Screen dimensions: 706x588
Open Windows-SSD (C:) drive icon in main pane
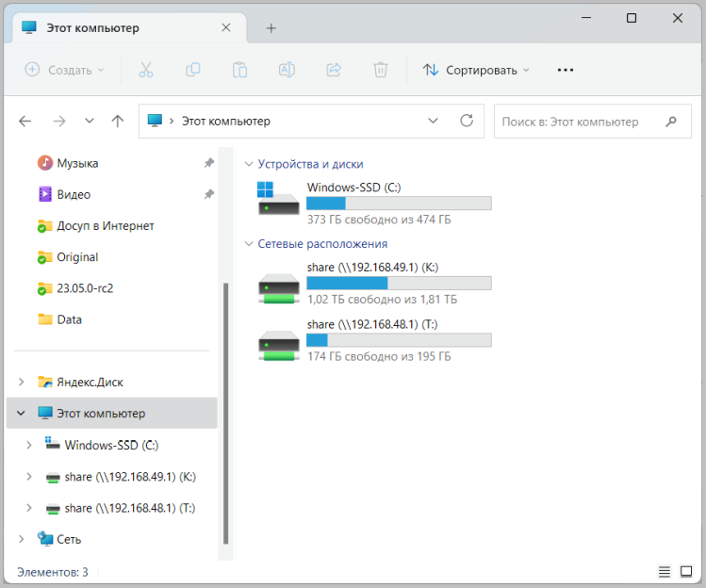pyautogui.click(x=279, y=199)
